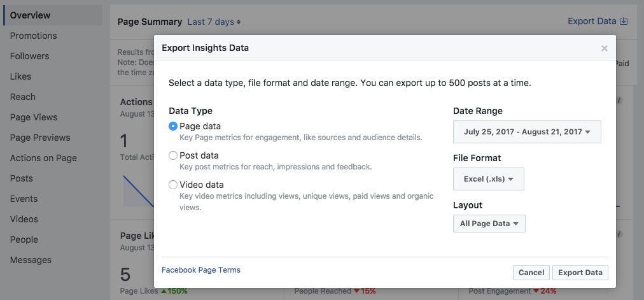The width and height of the screenshot is (644, 300).
Task: Close the Export Insights Data dialog
Action: point(604,48)
